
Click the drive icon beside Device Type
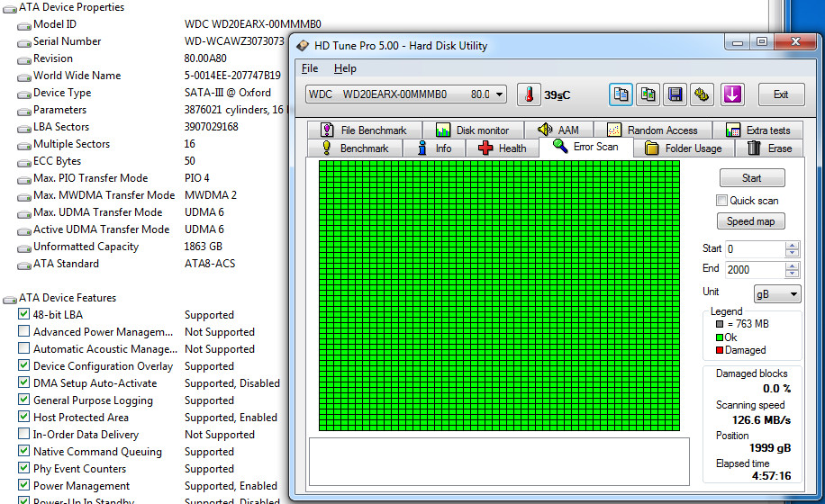(x=23, y=94)
